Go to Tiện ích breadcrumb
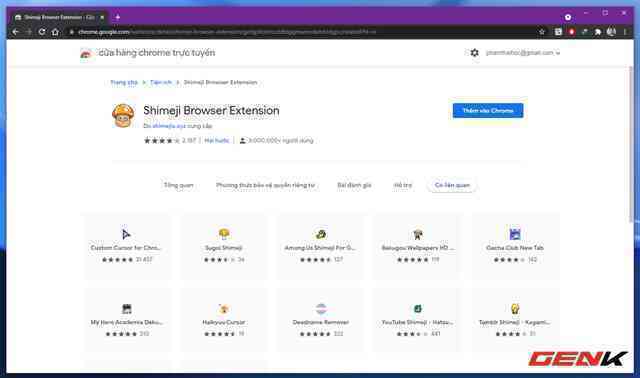640x378 pixels. 161,82
